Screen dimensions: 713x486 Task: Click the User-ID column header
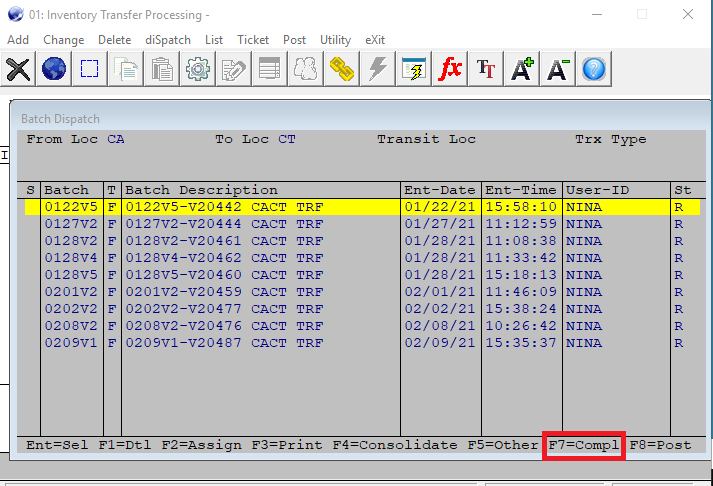[598, 190]
